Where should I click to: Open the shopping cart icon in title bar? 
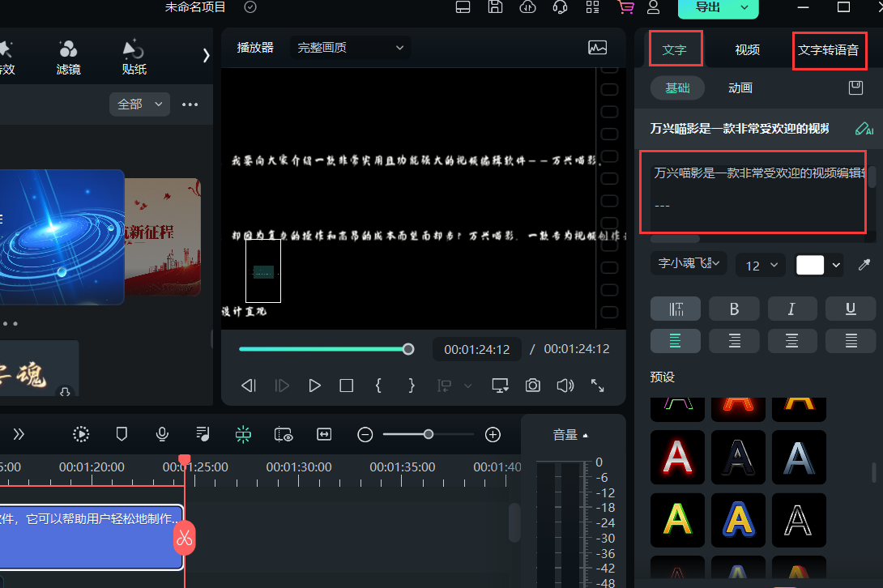[x=625, y=7]
